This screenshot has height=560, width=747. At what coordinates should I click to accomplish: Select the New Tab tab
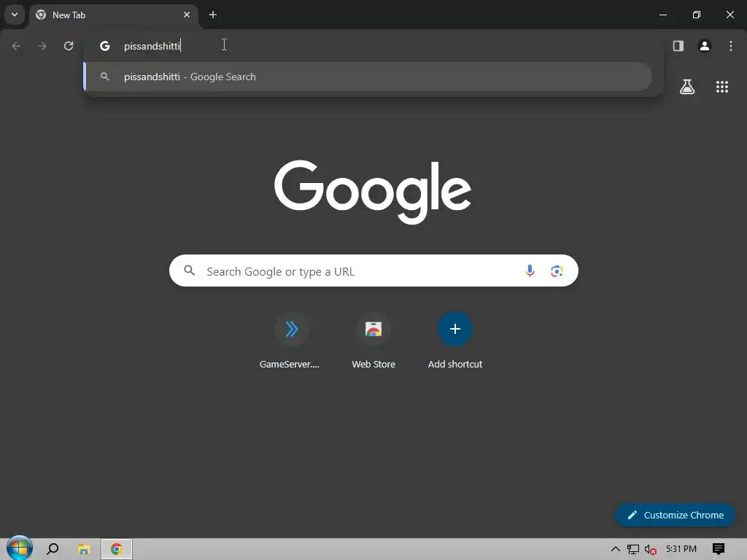pos(115,15)
